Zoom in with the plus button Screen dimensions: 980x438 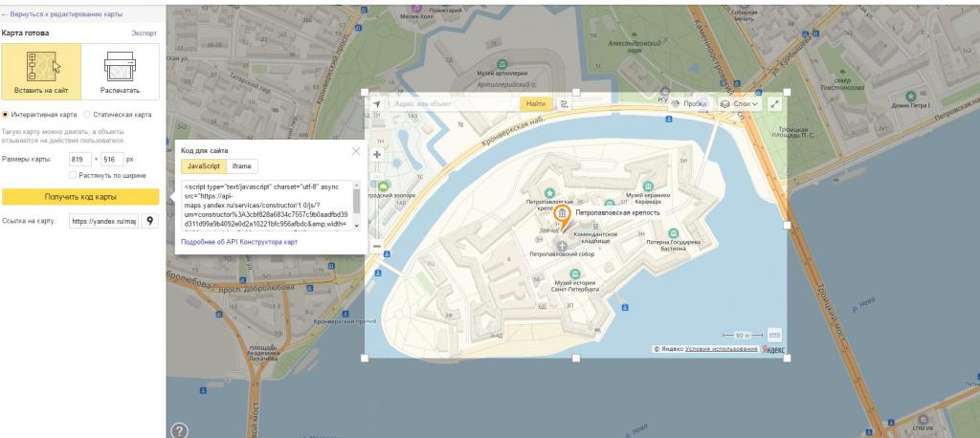pos(377,154)
